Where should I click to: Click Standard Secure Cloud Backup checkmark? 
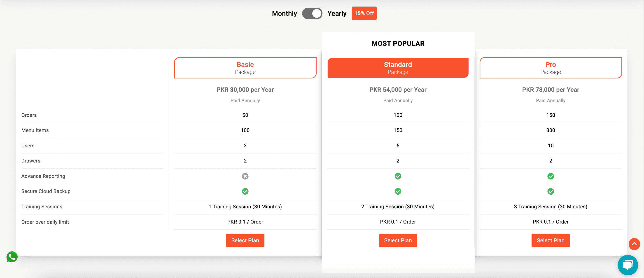pyautogui.click(x=398, y=191)
